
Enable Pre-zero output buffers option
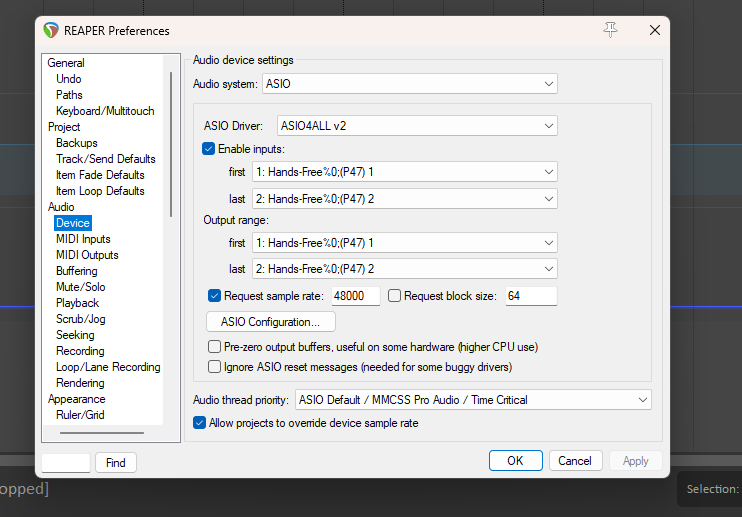coord(215,347)
